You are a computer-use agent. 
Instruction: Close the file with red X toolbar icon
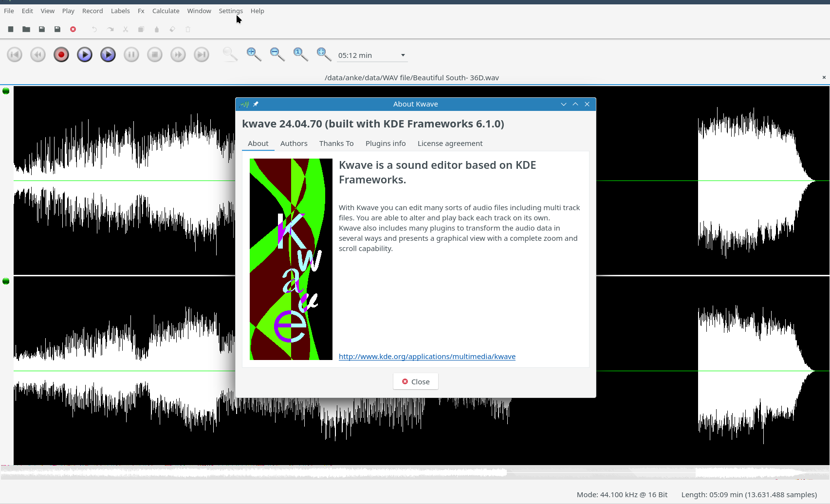73,29
